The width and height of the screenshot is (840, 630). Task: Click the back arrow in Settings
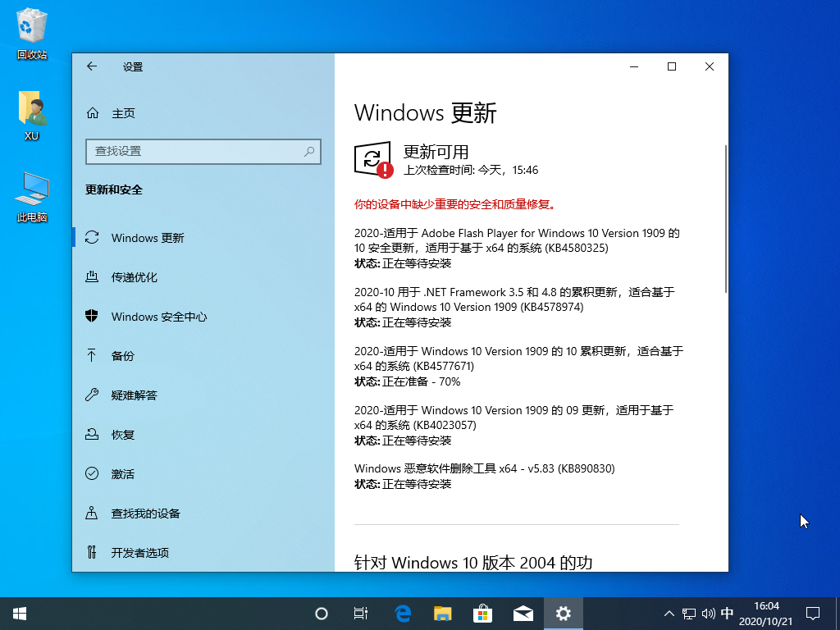click(92, 66)
